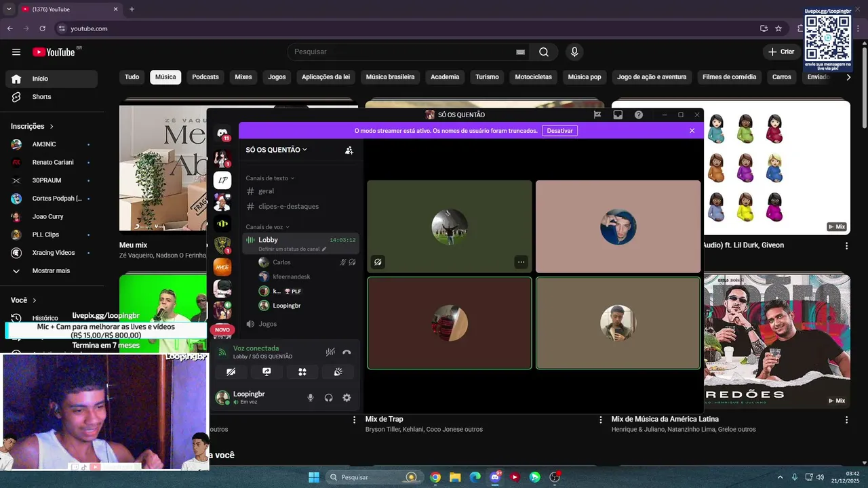Dismiss the streamer mode purple banner
Image resolution: width=868 pixels, height=488 pixels.
(x=692, y=131)
